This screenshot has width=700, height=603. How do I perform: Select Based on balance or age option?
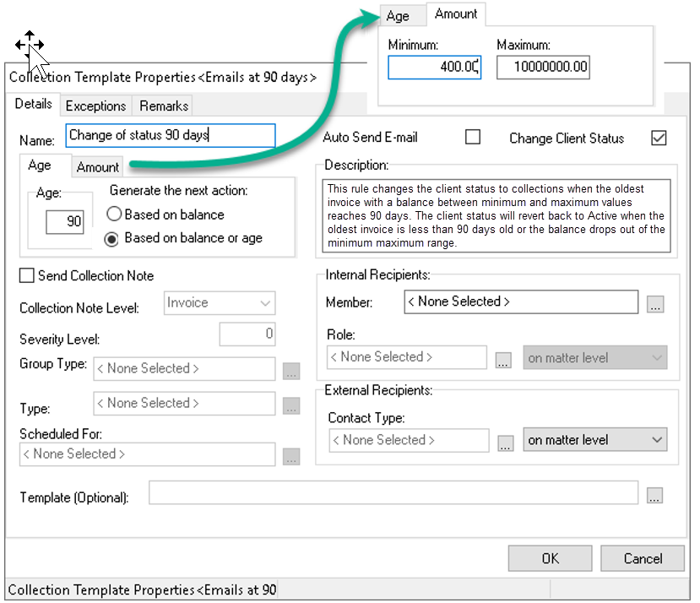pyautogui.click(x=111, y=239)
